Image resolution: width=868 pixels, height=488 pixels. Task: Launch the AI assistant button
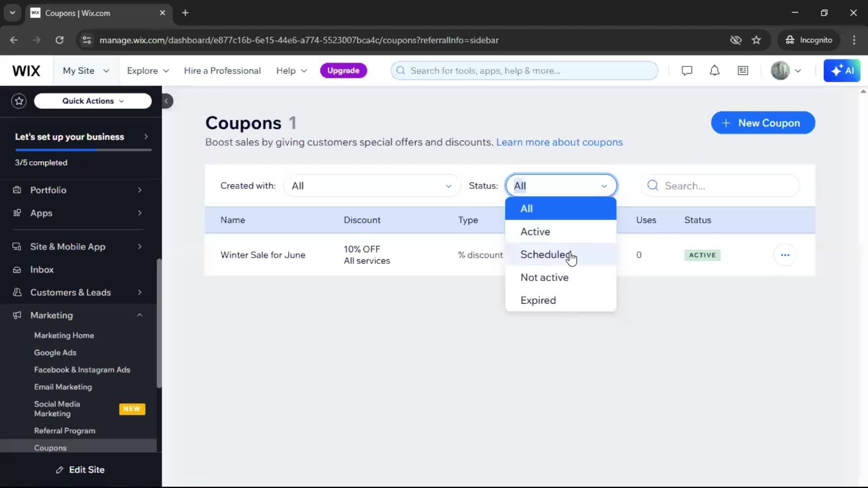point(842,70)
